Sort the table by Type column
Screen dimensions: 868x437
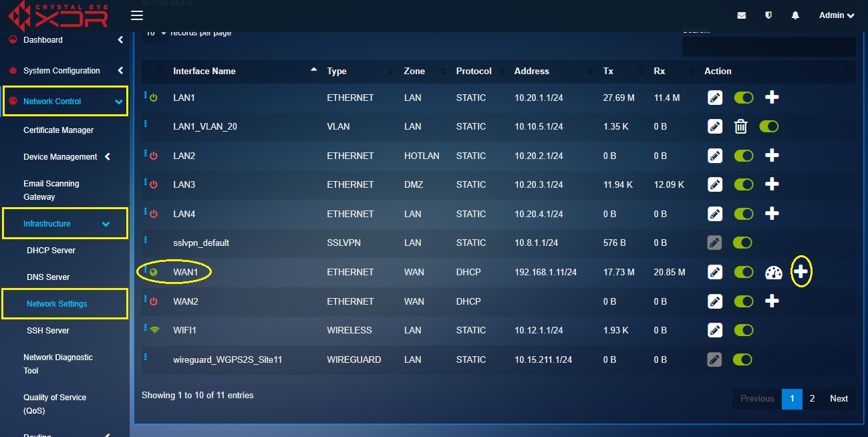coord(360,71)
